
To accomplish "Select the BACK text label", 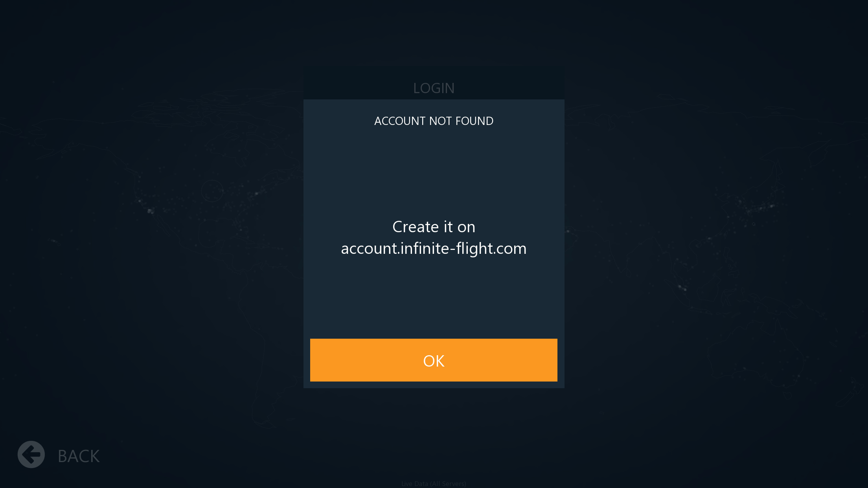I will coord(79,456).
